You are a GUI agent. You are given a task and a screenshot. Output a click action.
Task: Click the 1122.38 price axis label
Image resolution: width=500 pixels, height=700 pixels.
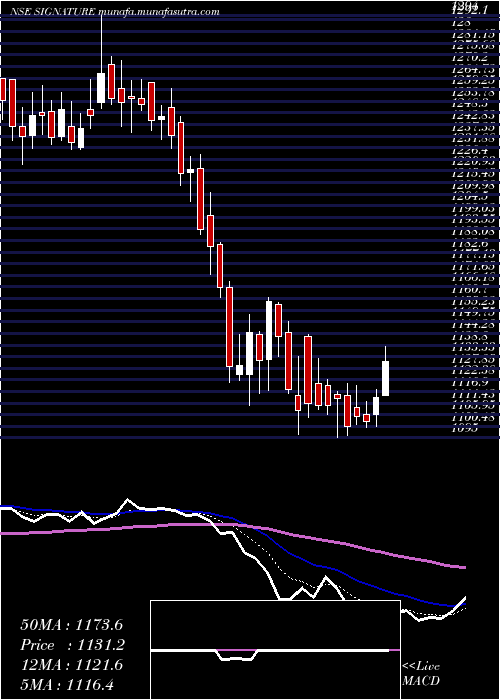click(474, 371)
